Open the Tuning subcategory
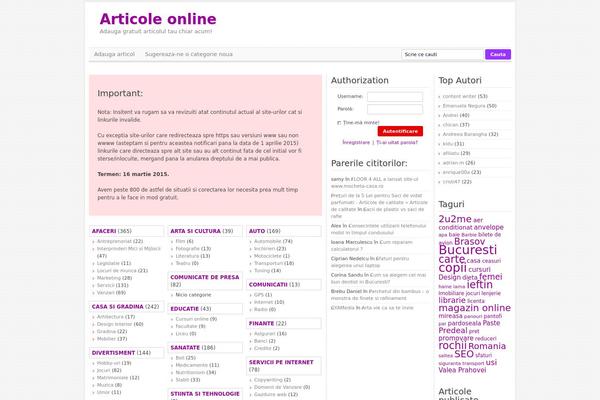 (262, 271)
